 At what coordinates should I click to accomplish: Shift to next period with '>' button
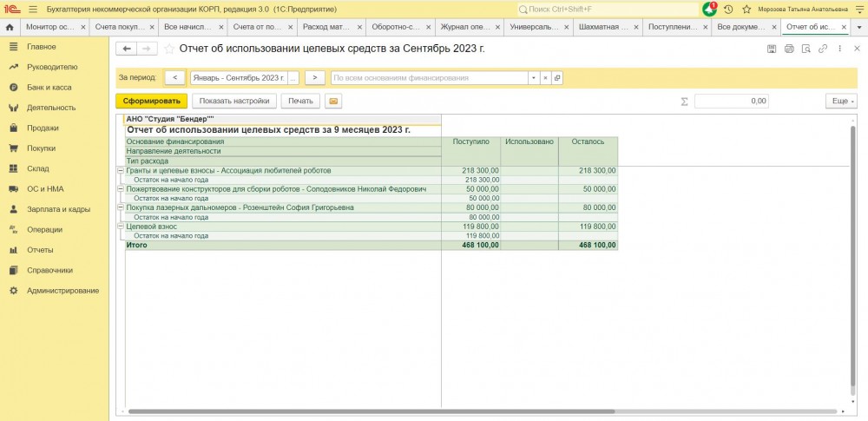(x=314, y=77)
